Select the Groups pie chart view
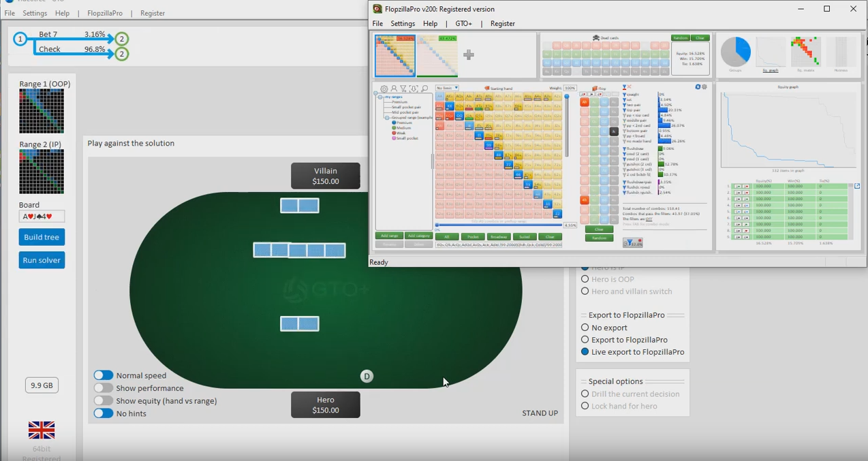Image resolution: width=868 pixels, height=461 pixels. click(x=736, y=53)
